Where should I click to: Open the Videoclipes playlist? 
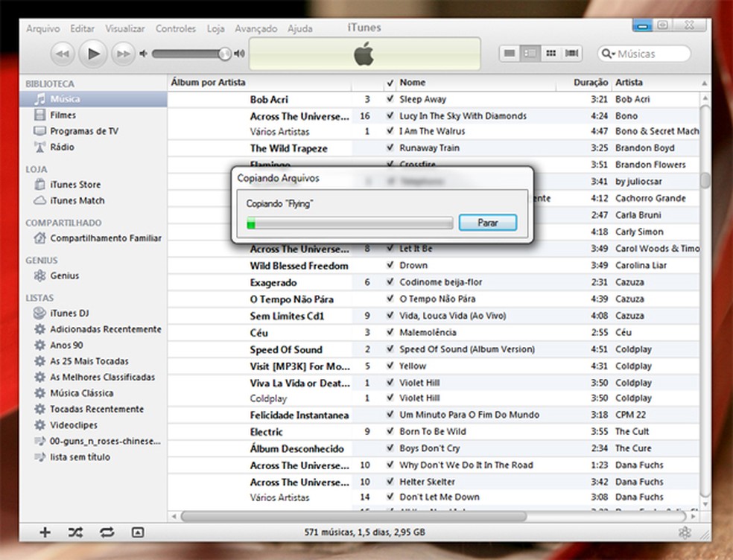click(x=93, y=425)
